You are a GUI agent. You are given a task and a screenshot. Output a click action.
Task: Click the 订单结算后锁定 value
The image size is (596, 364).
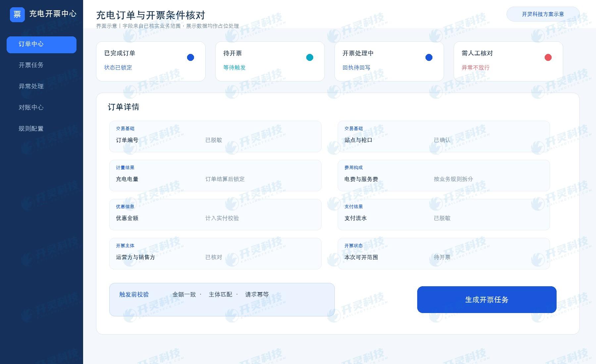[225, 179]
